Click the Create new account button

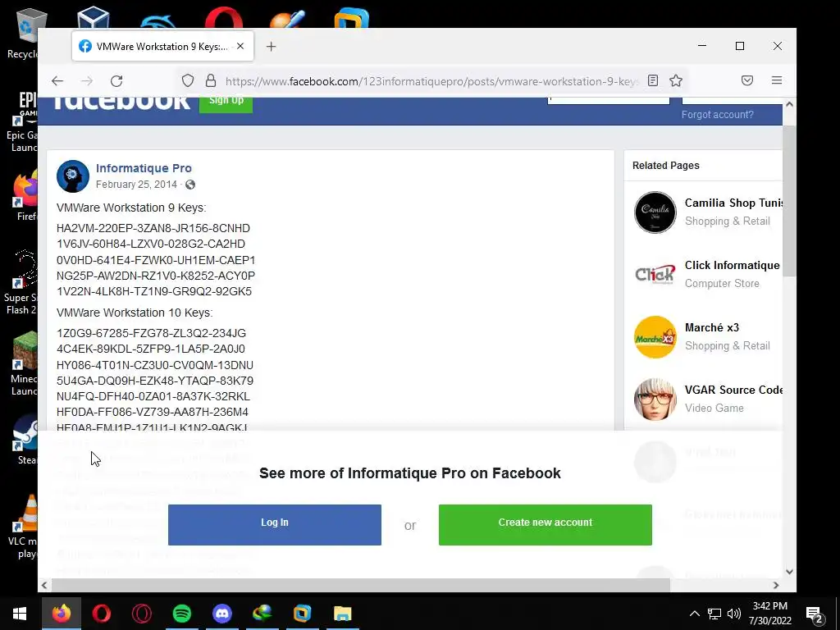click(x=546, y=524)
